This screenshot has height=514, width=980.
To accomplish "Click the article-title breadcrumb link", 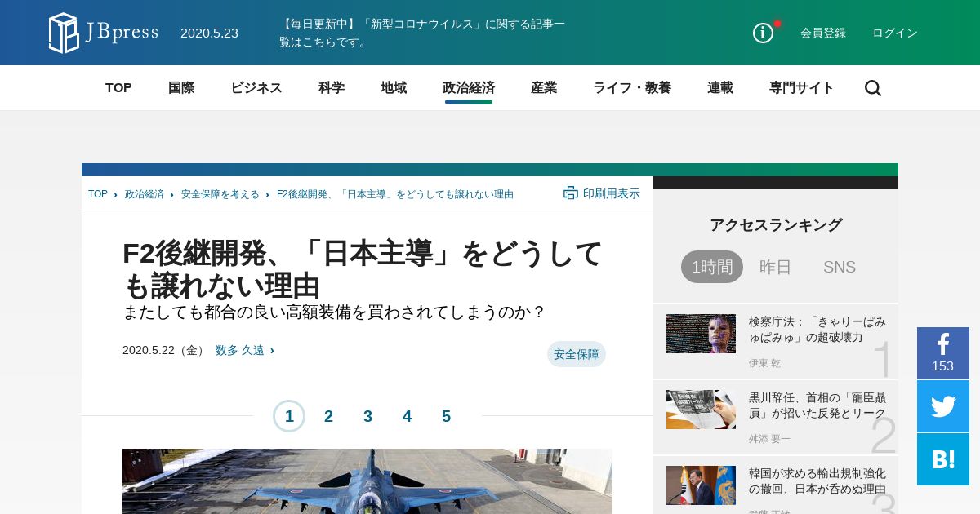I will point(395,194).
